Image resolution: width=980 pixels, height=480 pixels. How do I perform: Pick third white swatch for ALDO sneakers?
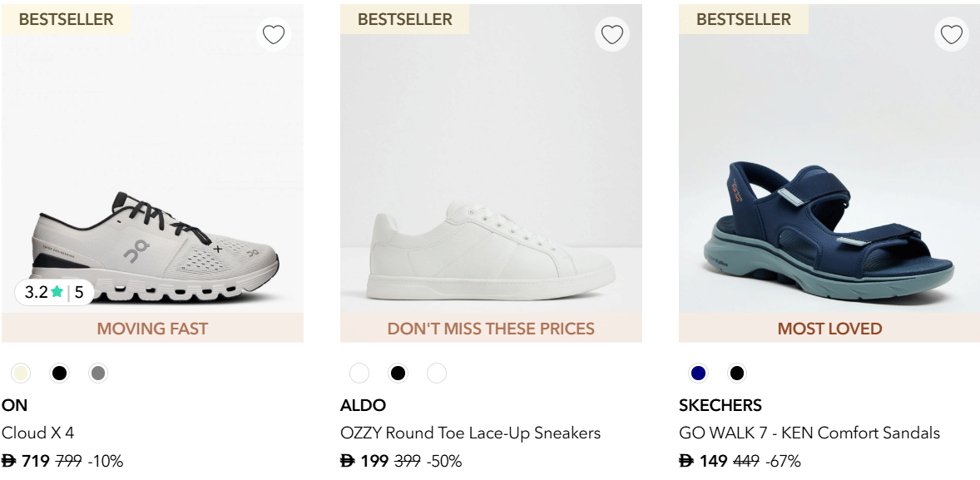[x=436, y=374]
